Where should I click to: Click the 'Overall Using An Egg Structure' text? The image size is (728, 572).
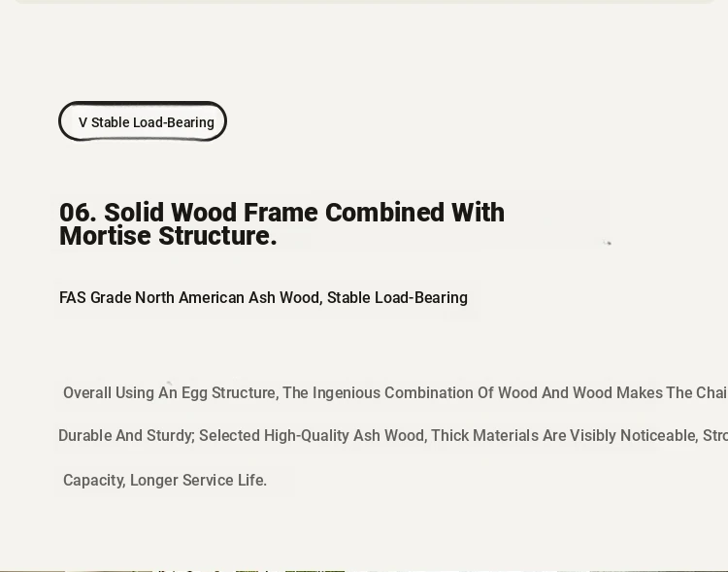click(x=169, y=393)
